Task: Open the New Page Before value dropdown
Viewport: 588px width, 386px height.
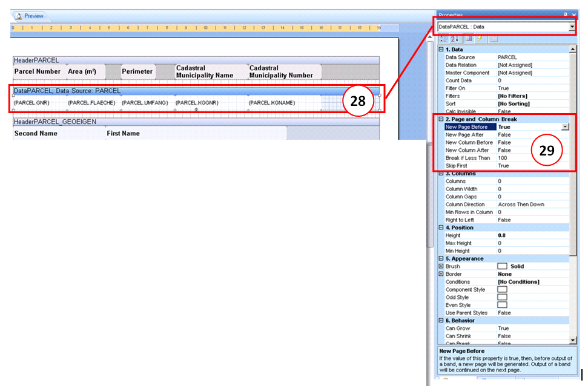Action: [x=565, y=127]
